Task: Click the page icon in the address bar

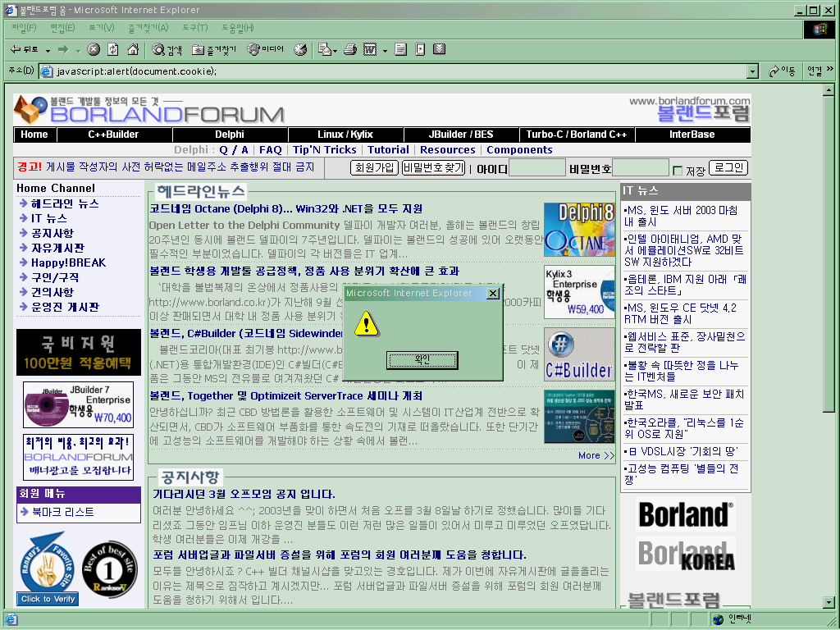Action: (47, 71)
